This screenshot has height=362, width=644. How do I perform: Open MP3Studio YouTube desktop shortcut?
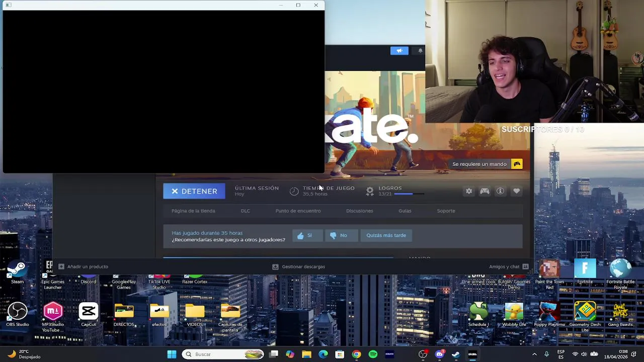click(x=53, y=317)
